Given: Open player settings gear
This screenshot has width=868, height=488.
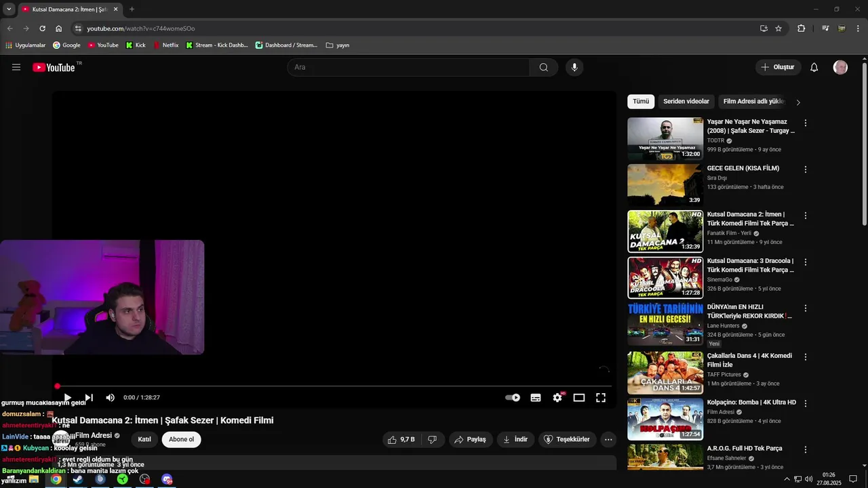Looking at the screenshot, I should coord(557,398).
